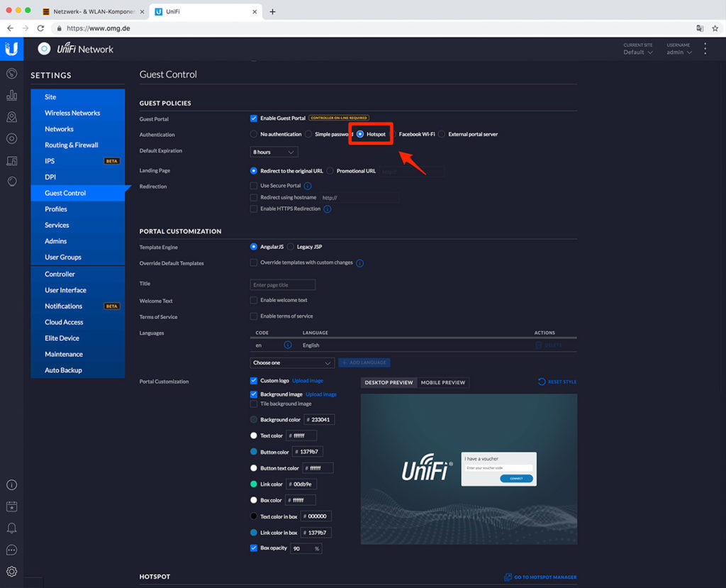Click the Box opacity percentage field
Screen dimensions: 726x588
(306, 548)
